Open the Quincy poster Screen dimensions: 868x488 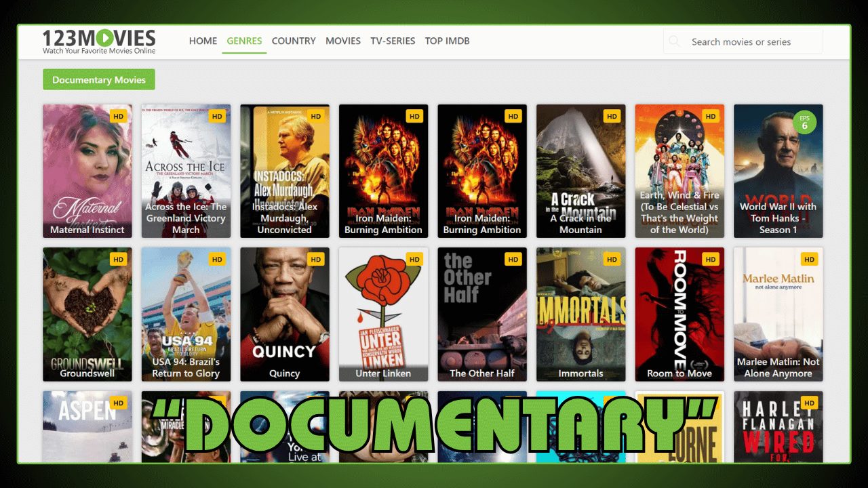click(285, 314)
